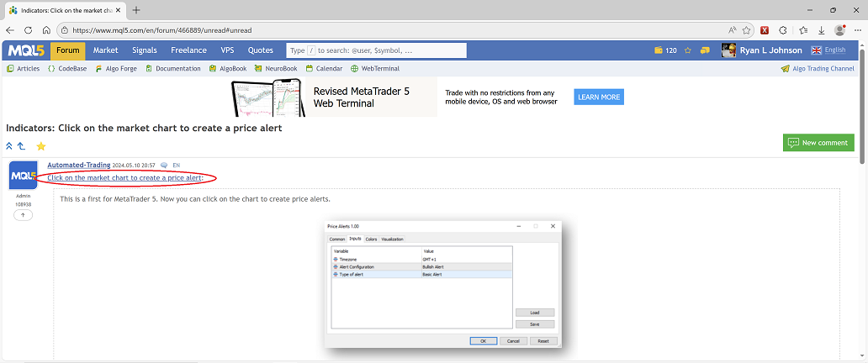Jump to top with double up arrows
This screenshot has width=868, height=363.
(9, 146)
